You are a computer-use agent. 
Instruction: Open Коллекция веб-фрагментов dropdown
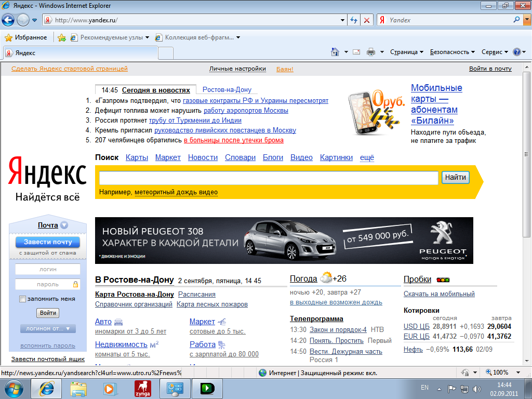[197, 37]
